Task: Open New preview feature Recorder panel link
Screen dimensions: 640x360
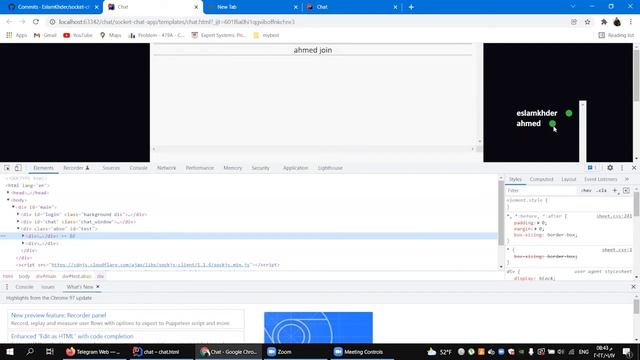Action: (x=58, y=315)
